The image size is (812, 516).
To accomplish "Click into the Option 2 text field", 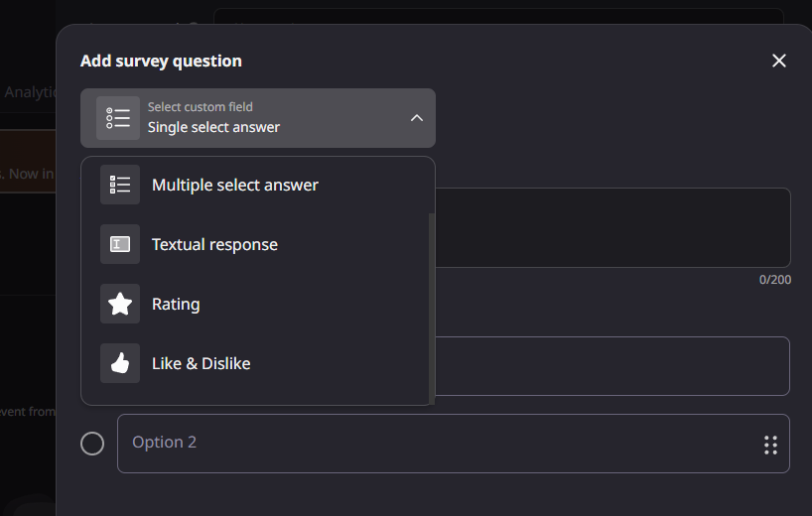I will click(437, 444).
